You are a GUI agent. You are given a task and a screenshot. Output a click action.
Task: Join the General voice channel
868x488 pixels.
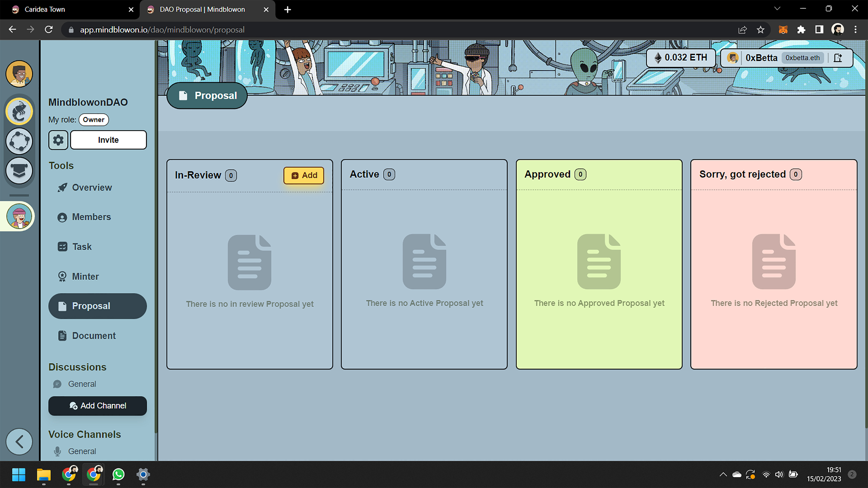click(82, 451)
